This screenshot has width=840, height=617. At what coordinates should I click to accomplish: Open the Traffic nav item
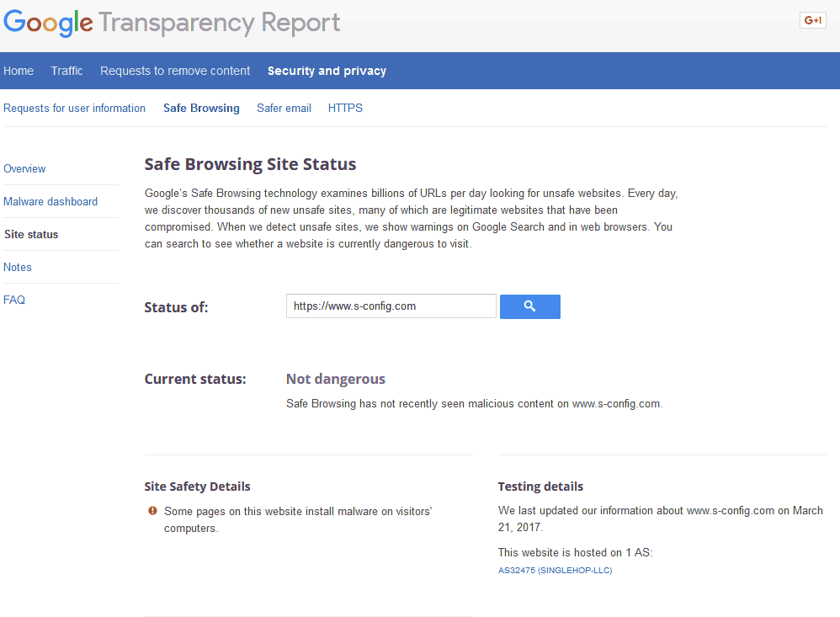[x=66, y=71]
